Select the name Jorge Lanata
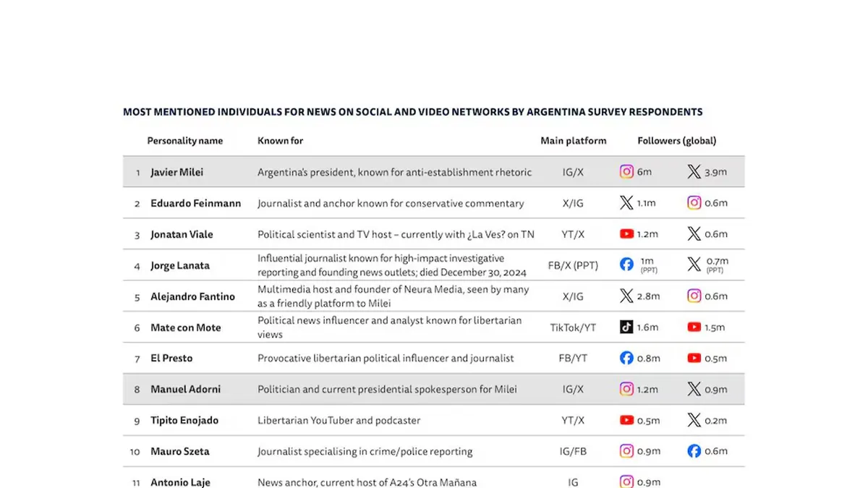The image size is (868, 488). point(179,265)
